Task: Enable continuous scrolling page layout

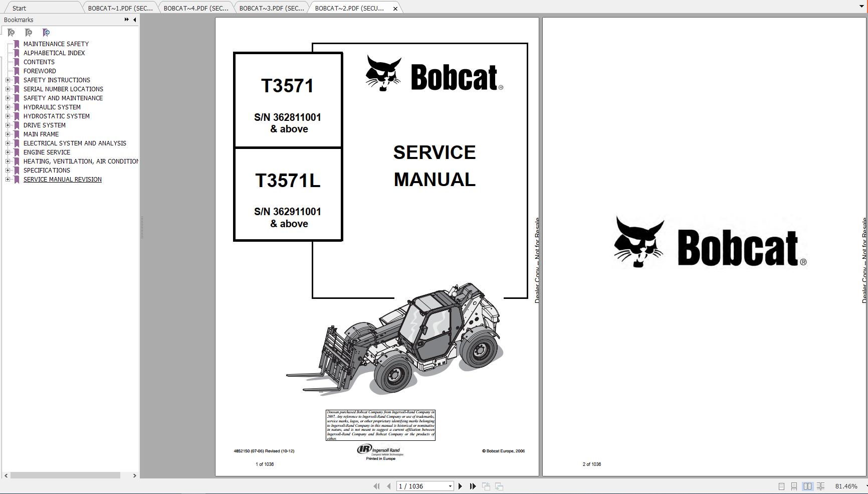Action: (794, 486)
